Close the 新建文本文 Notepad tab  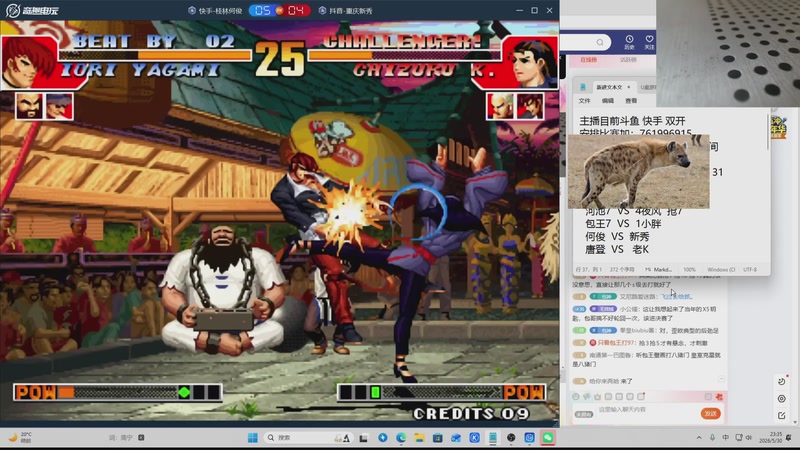629,87
